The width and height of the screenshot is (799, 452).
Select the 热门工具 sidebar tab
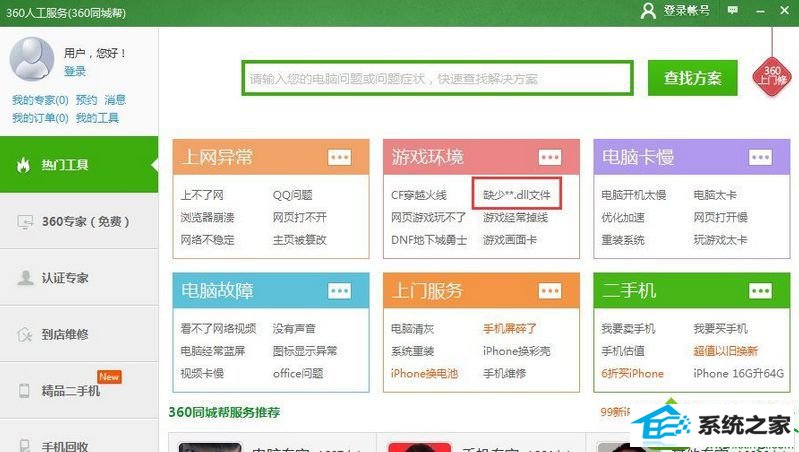pos(79,165)
